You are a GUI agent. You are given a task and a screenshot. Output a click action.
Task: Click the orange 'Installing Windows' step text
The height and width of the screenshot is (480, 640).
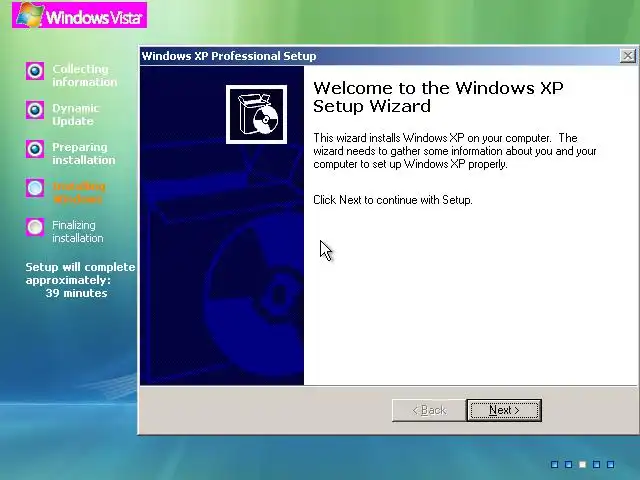tap(79, 193)
